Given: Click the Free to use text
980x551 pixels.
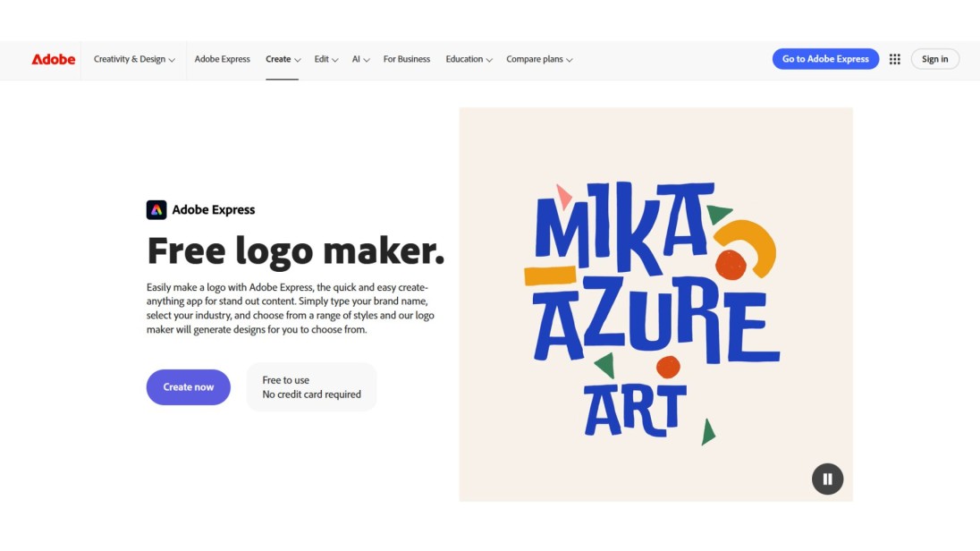Looking at the screenshot, I should [x=285, y=379].
